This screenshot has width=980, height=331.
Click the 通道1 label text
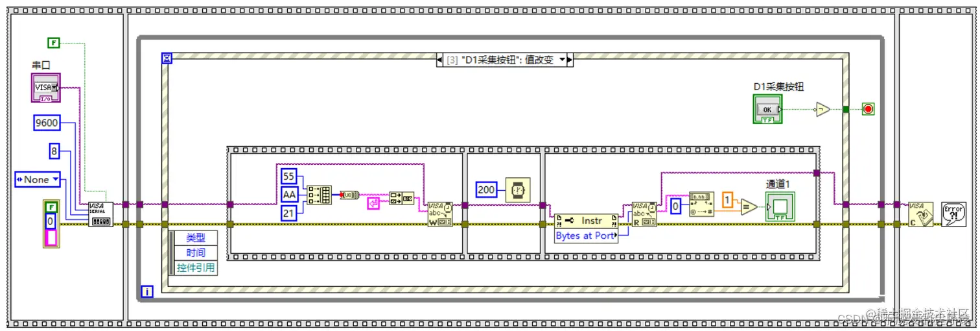(778, 184)
